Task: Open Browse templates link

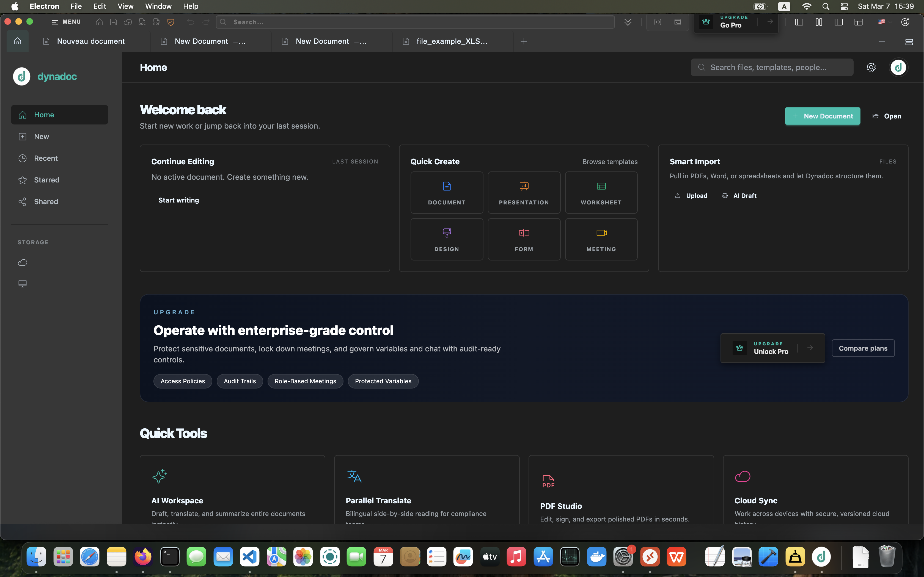Action: (x=610, y=162)
